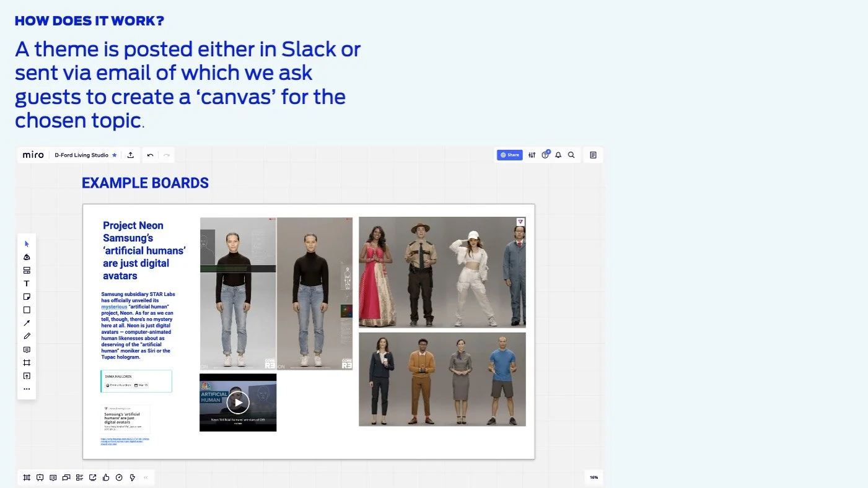Select the Text tool
The width and height of the screenshot is (868, 488).
[x=27, y=284]
